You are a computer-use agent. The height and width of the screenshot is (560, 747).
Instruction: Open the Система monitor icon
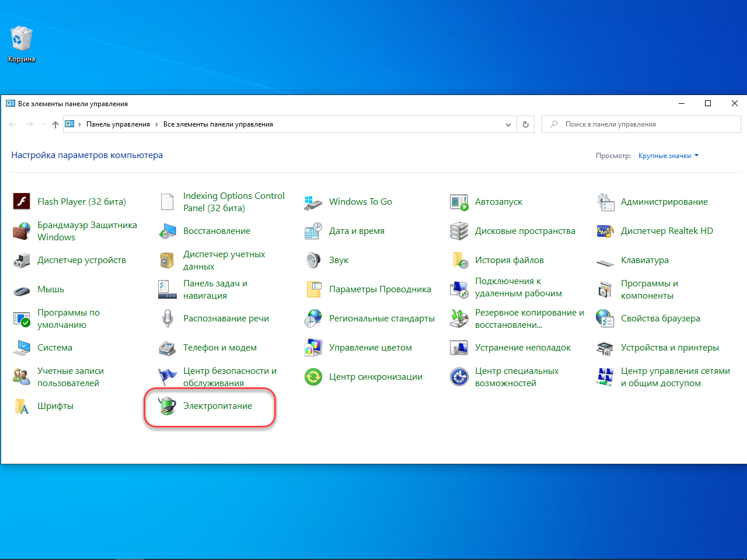(x=22, y=348)
